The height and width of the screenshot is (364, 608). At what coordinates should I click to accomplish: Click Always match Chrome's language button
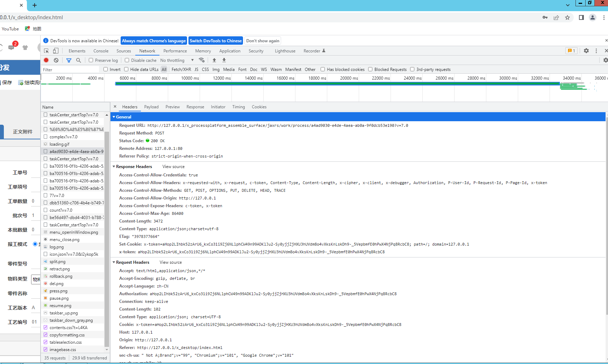(154, 41)
